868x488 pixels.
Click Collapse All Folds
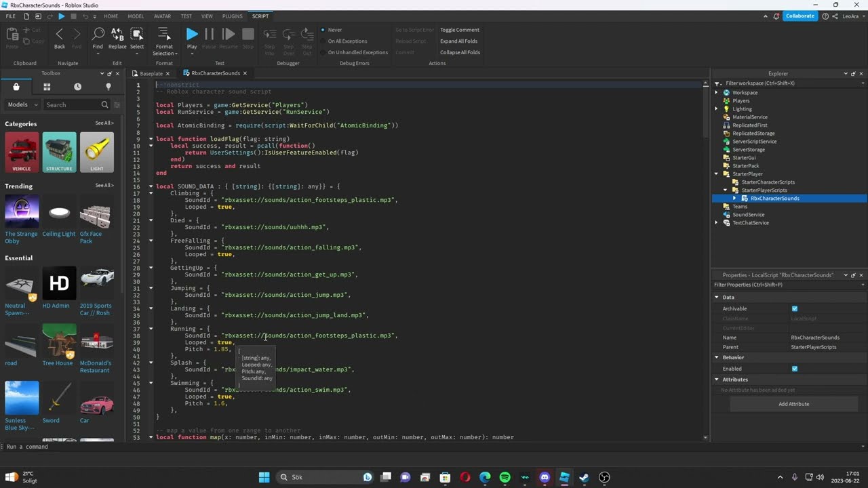[460, 52]
